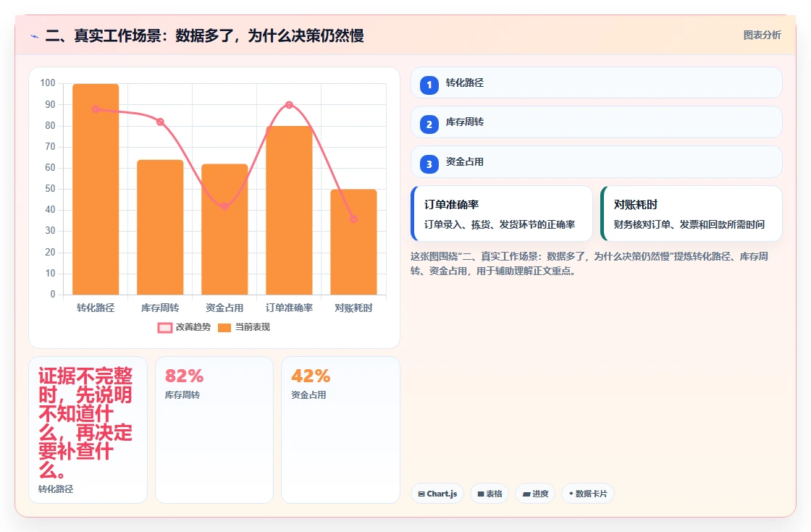Click the 订单准确率 orange bar
Image resolution: width=811 pixels, height=532 pixels.
pyautogui.click(x=289, y=211)
